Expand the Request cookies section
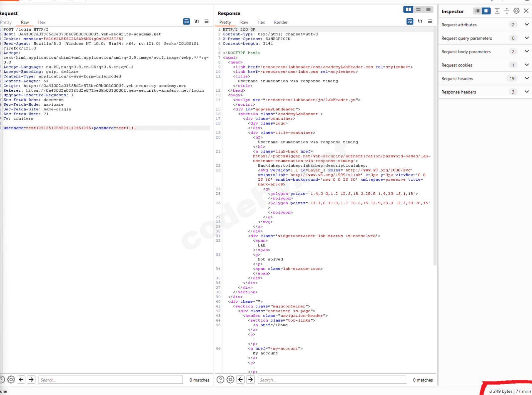Viewport: 532px width, 395px height. tap(527, 65)
